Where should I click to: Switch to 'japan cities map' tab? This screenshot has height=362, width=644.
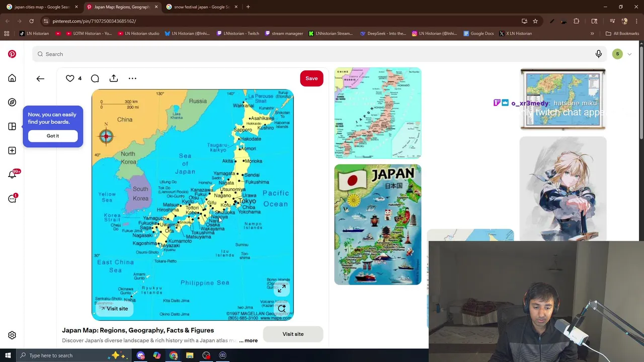coord(42,7)
